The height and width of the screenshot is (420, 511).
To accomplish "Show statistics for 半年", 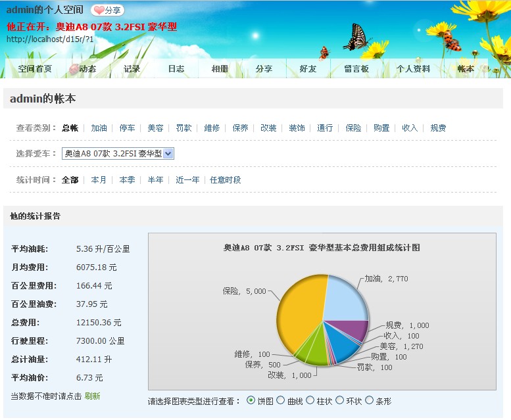I will coord(155,179).
